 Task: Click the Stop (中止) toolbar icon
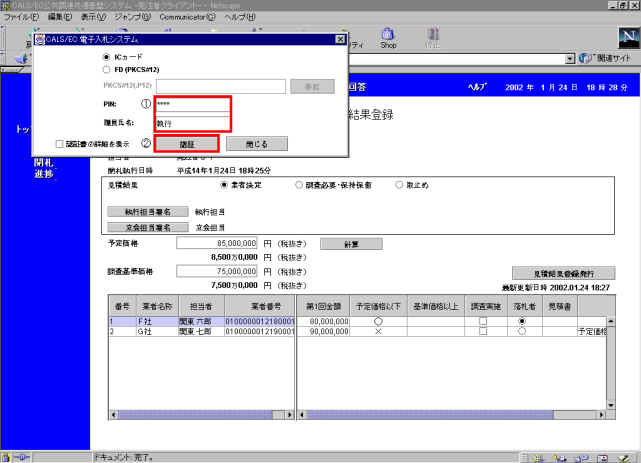431,37
